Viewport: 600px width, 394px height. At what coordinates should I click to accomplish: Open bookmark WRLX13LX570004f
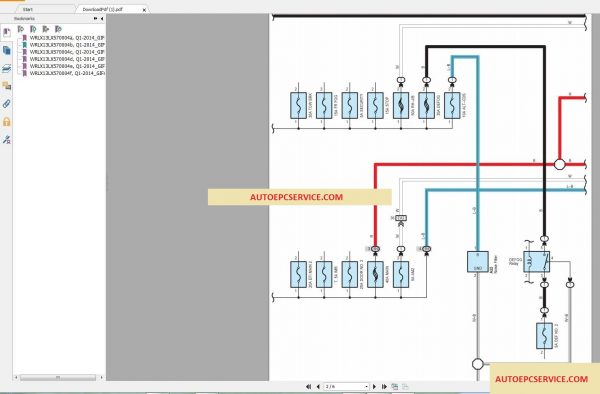tap(67, 73)
